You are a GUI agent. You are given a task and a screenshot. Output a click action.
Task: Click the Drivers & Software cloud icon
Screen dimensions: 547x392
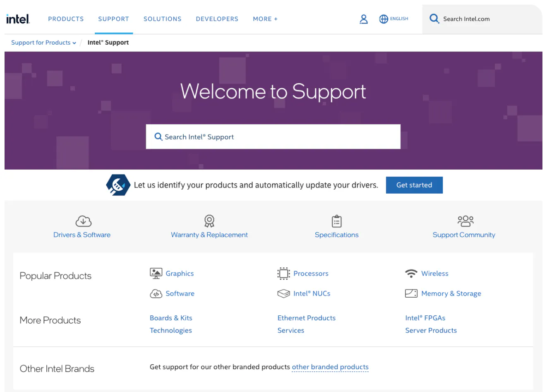tap(83, 221)
